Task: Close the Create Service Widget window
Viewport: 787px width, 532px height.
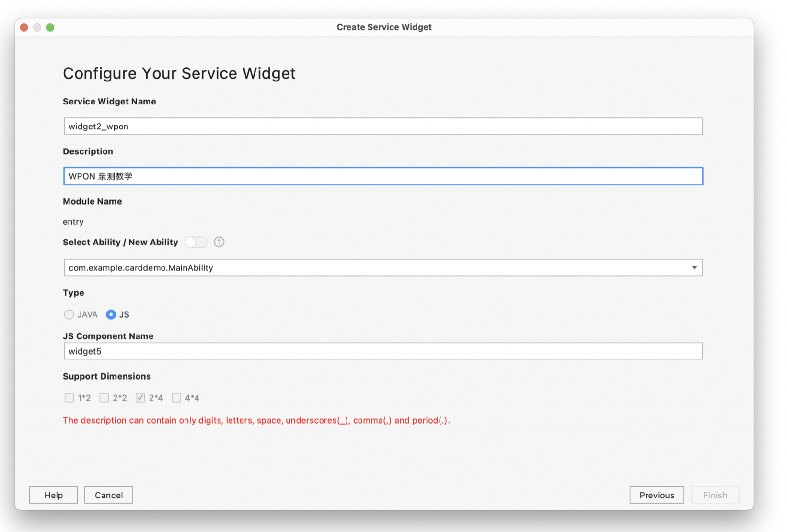Action: pyautogui.click(x=24, y=27)
